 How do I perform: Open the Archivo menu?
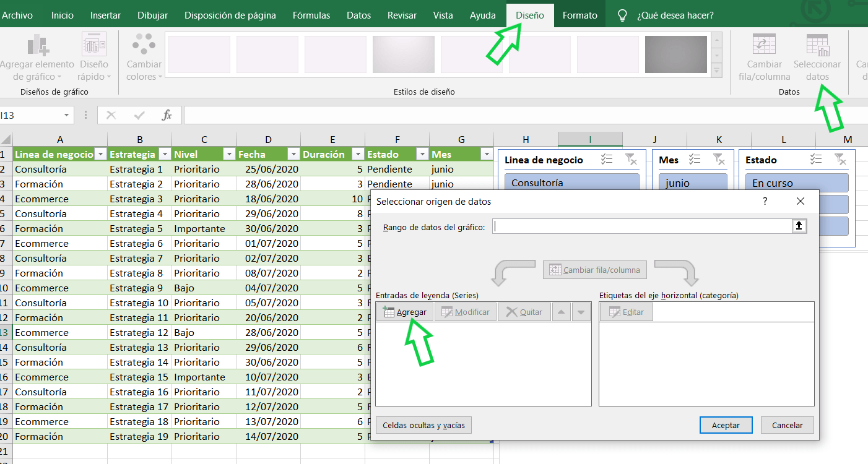pyautogui.click(x=17, y=15)
